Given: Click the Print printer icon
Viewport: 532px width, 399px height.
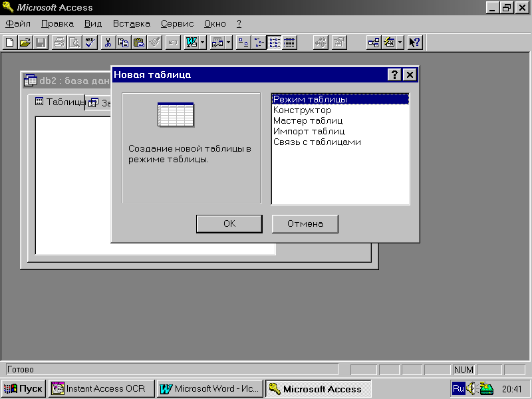Looking at the screenshot, I should 59,43.
